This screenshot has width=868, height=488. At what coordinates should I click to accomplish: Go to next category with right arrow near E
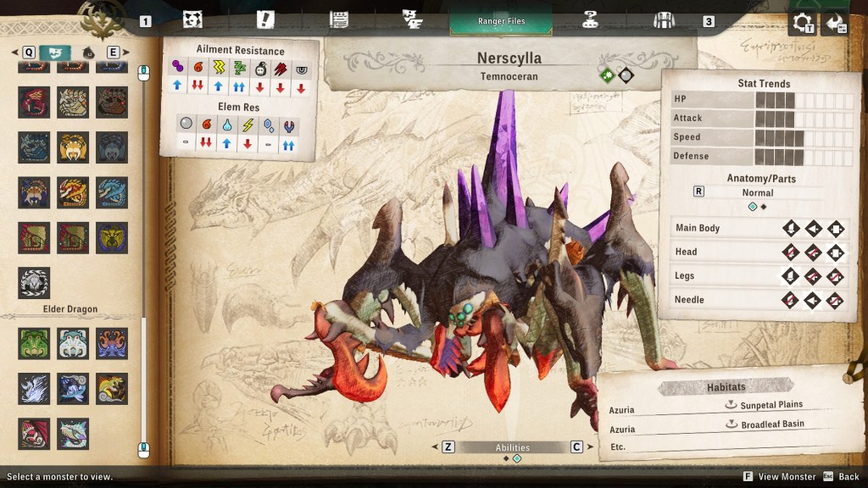(x=127, y=53)
